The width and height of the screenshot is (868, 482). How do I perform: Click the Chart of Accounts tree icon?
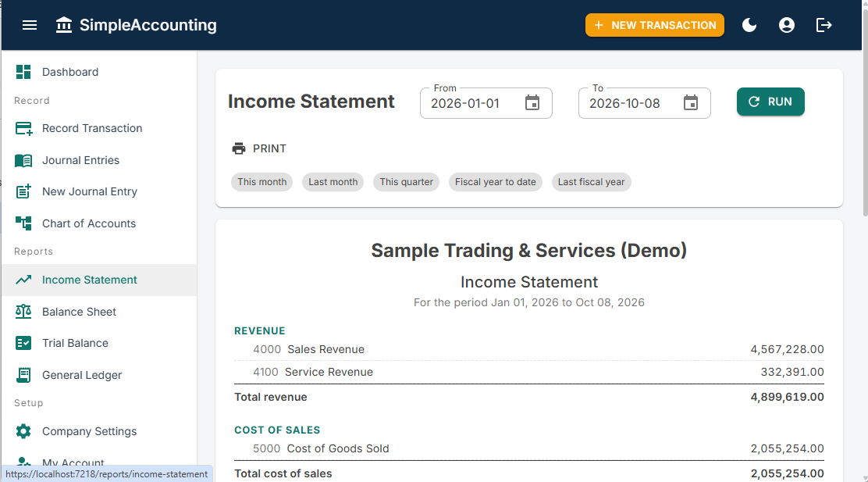(x=23, y=223)
